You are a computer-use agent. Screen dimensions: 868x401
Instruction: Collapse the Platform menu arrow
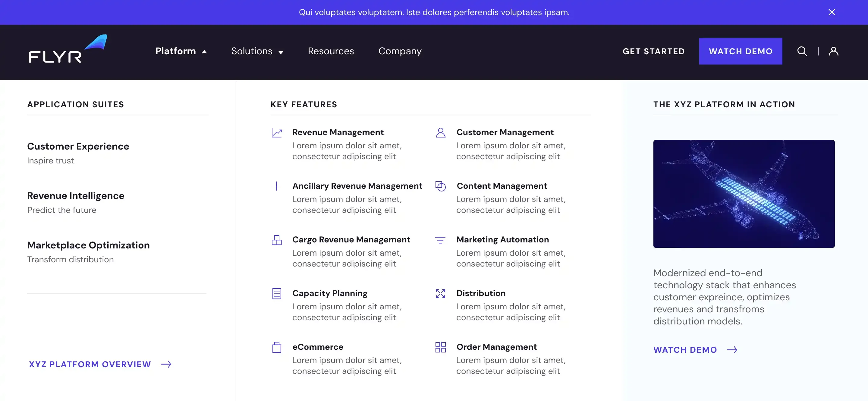204,52
